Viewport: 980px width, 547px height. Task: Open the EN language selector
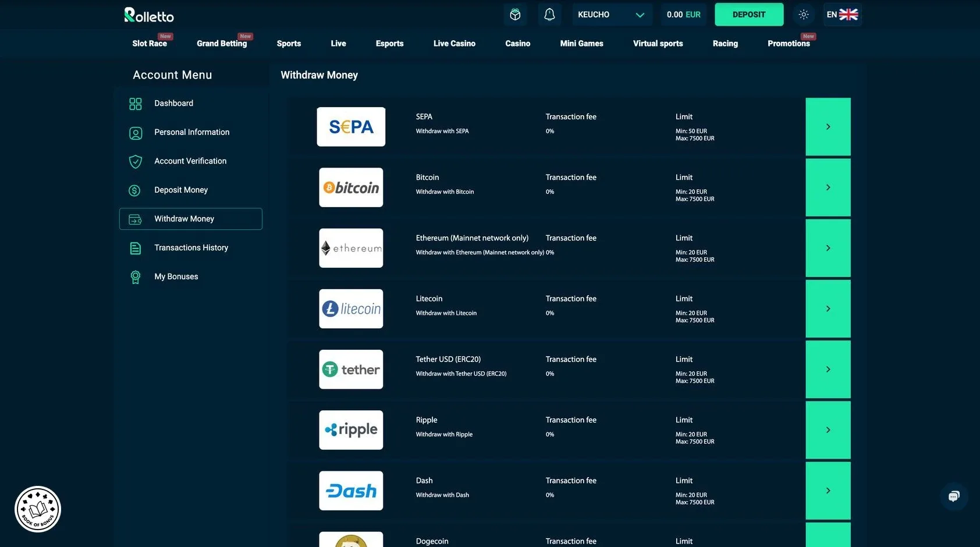coord(842,15)
